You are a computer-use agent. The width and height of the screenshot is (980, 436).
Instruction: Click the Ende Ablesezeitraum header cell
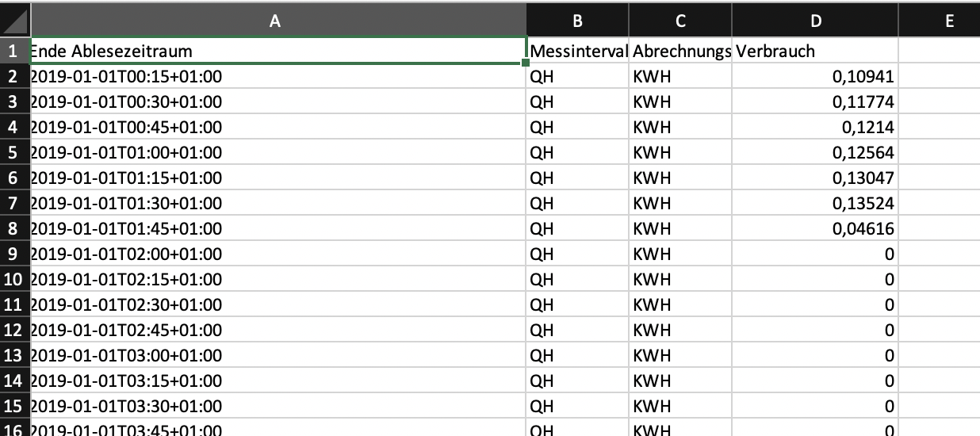click(278, 51)
